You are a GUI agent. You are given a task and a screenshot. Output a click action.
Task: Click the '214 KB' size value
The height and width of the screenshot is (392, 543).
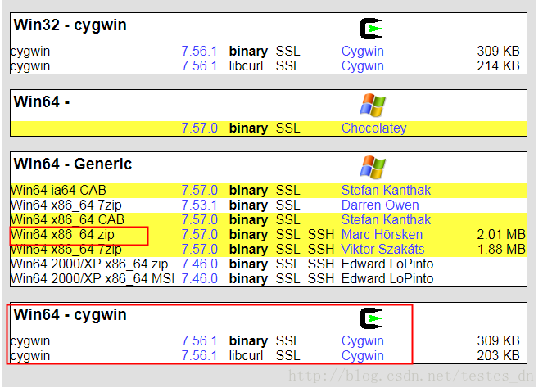[498, 65]
